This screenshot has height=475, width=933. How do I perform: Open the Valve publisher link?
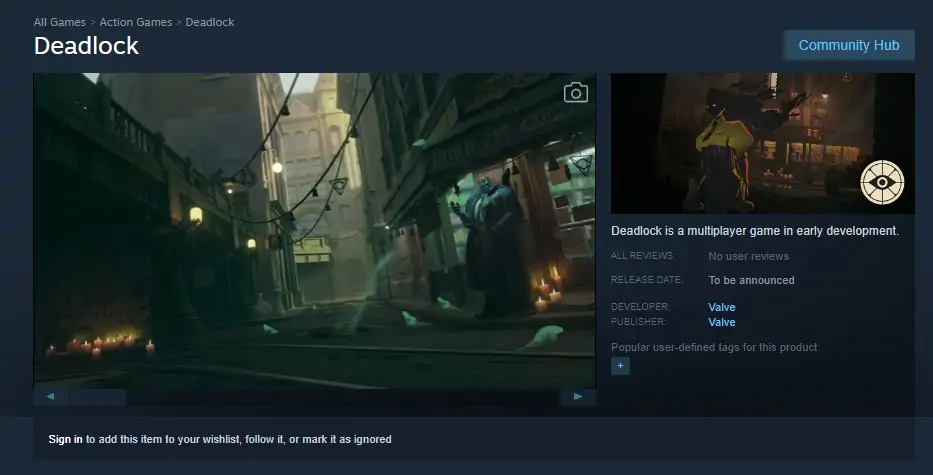(x=722, y=322)
